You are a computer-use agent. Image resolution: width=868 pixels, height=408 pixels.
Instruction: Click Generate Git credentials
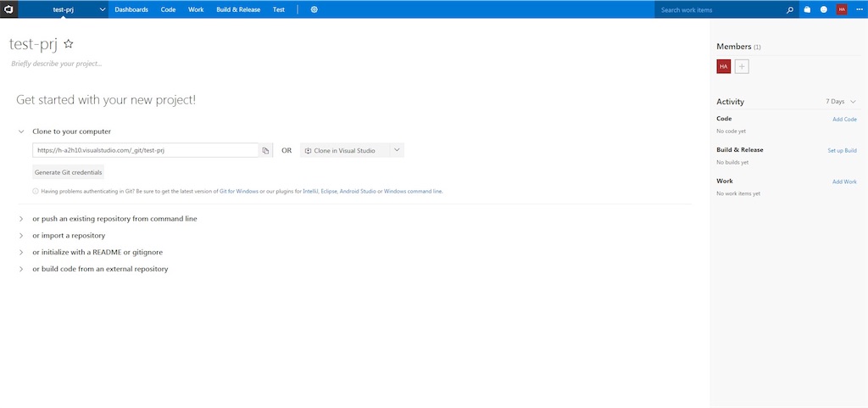coord(69,172)
